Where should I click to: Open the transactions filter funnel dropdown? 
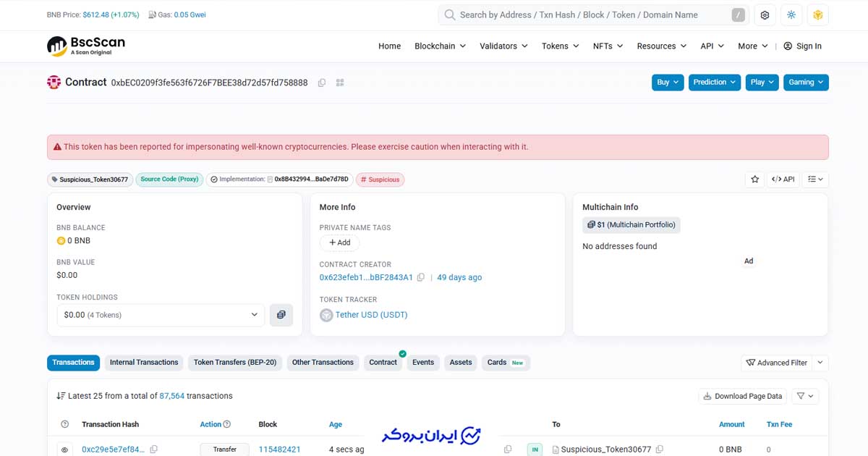806,396
